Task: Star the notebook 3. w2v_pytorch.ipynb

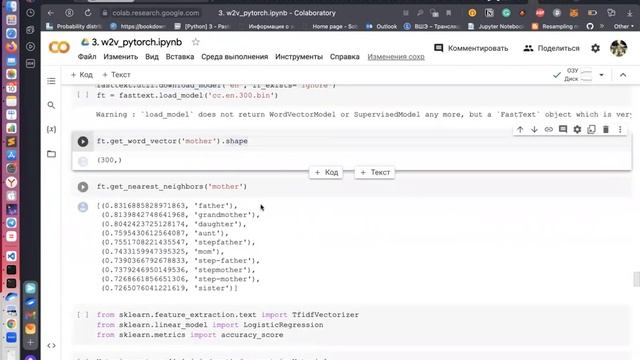Action: click(x=196, y=42)
